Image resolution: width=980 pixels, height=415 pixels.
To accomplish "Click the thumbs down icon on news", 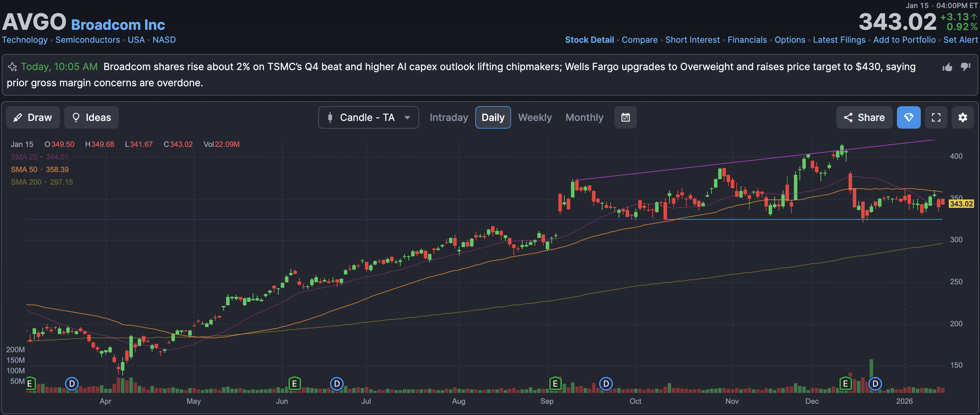I will (x=966, y=67).
